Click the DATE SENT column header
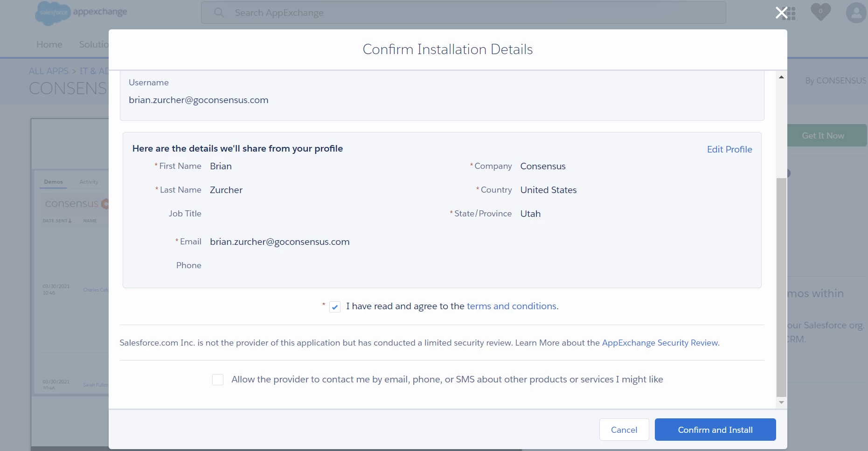This screenshot has height=451, width=868. (x=57, y=221)
